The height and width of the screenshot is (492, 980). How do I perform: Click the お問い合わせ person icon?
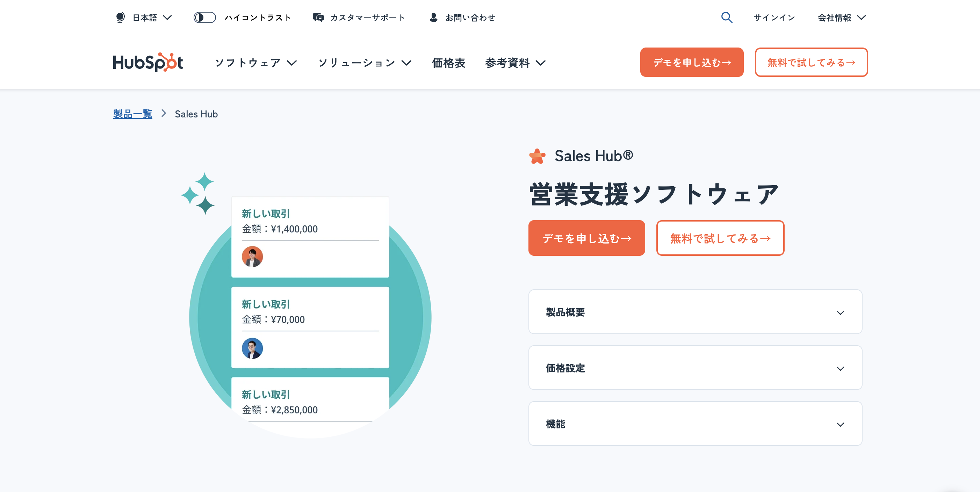(433, 17)
